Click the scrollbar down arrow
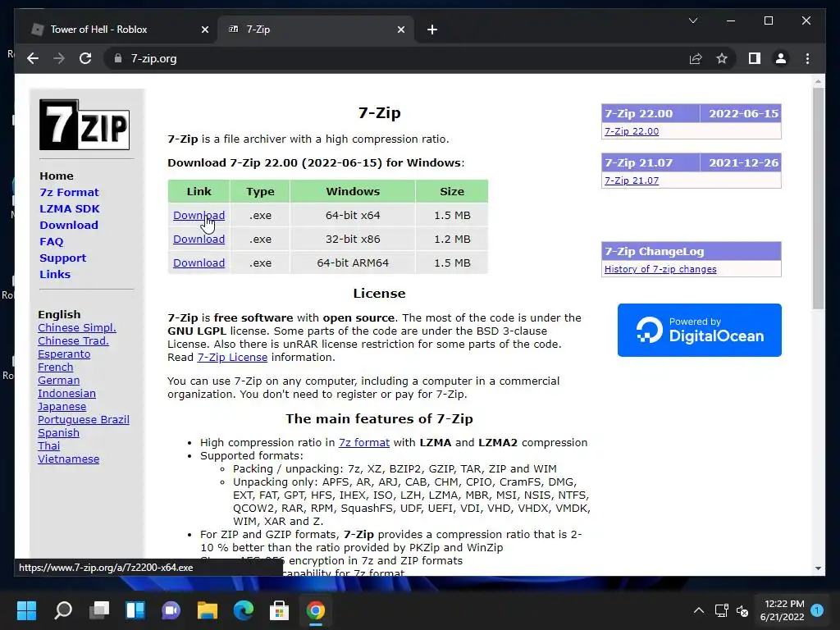Image resolution: width=840 pixels, height=630 pixels. point(818,568)
